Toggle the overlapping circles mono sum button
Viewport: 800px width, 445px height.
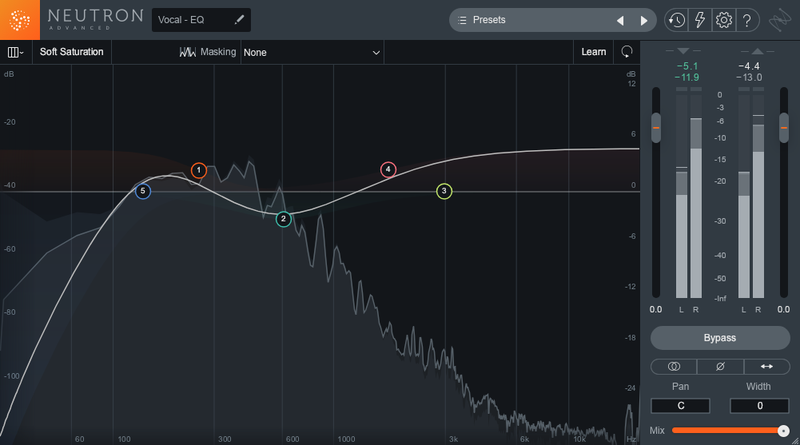point(673,367)
